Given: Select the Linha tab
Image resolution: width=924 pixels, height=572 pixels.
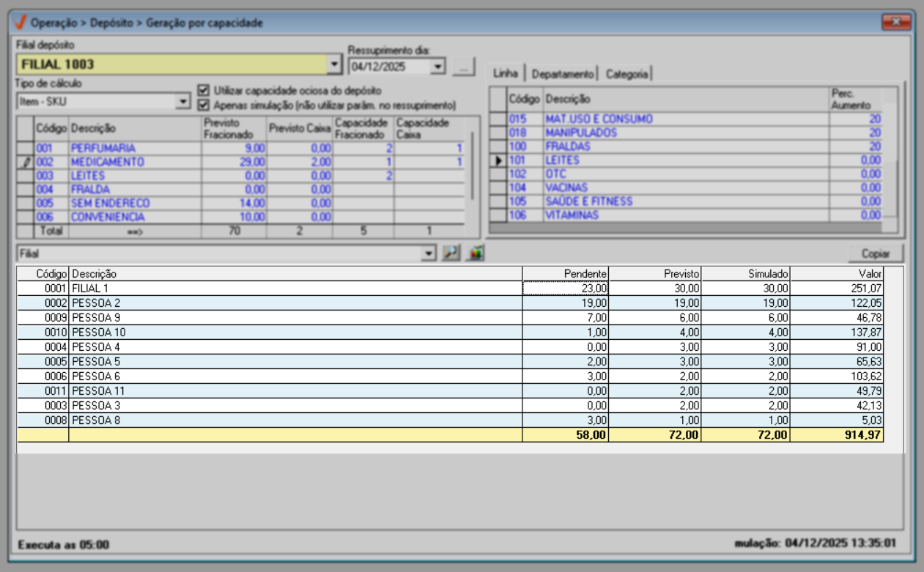Looking at the screenshot, I should point(506,73).
